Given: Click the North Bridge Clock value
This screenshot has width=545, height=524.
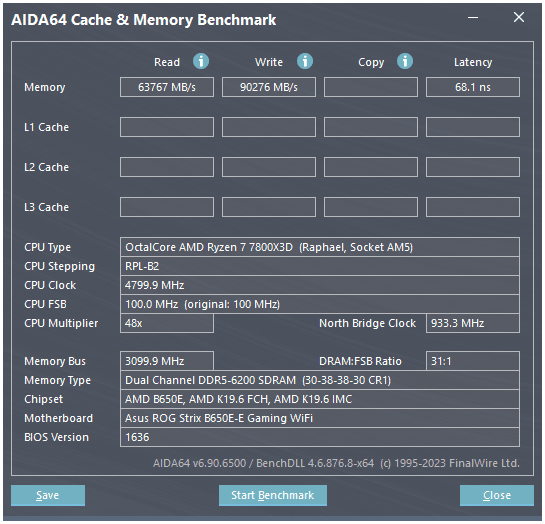Looking at the screenshot, I should pyautogui.click(x=473, y=323).
